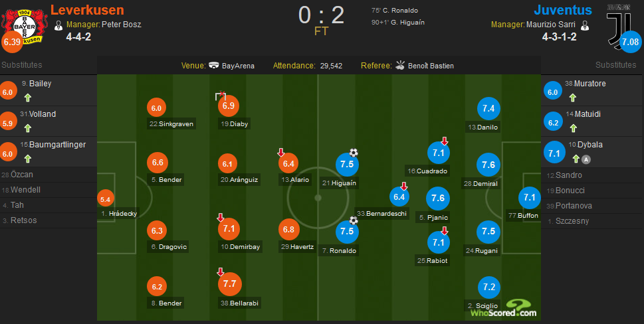Click the goal ball icon on Higuaín

[x=354, y=153]
